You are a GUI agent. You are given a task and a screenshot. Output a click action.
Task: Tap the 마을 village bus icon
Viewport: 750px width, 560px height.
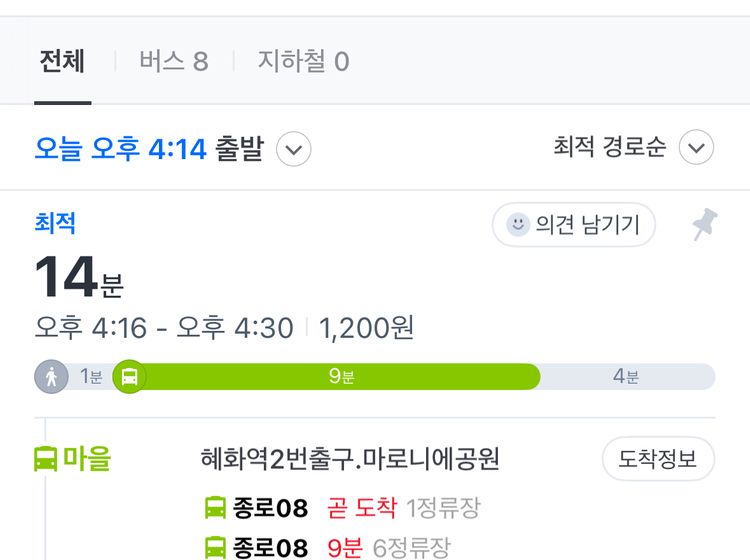[45, 459]
